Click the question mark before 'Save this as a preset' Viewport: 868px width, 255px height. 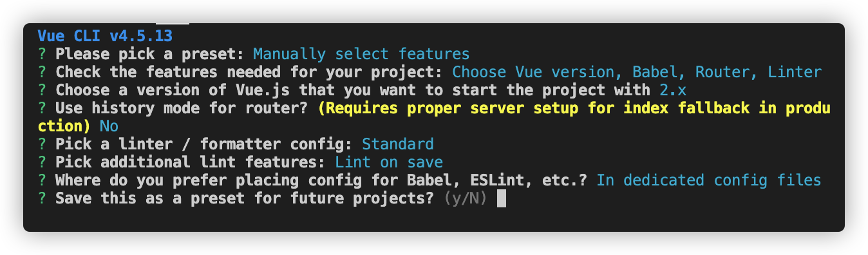point(42,198)
